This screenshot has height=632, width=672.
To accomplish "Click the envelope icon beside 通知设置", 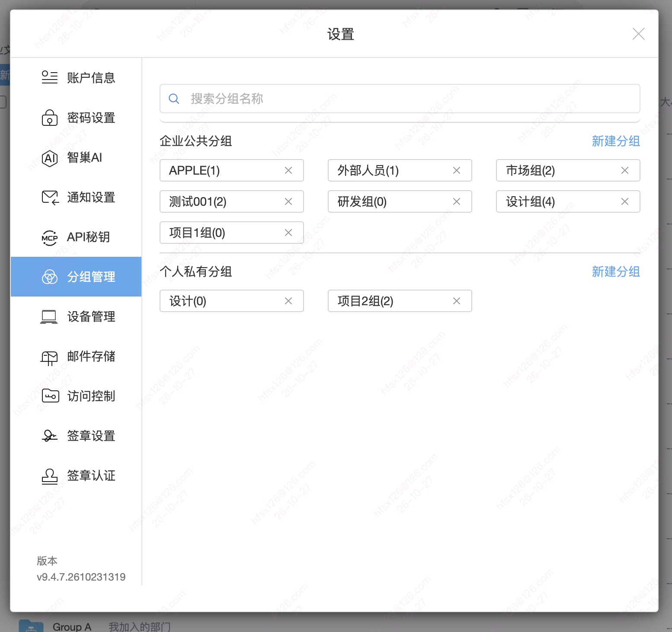I will click(x=50, y=198).
